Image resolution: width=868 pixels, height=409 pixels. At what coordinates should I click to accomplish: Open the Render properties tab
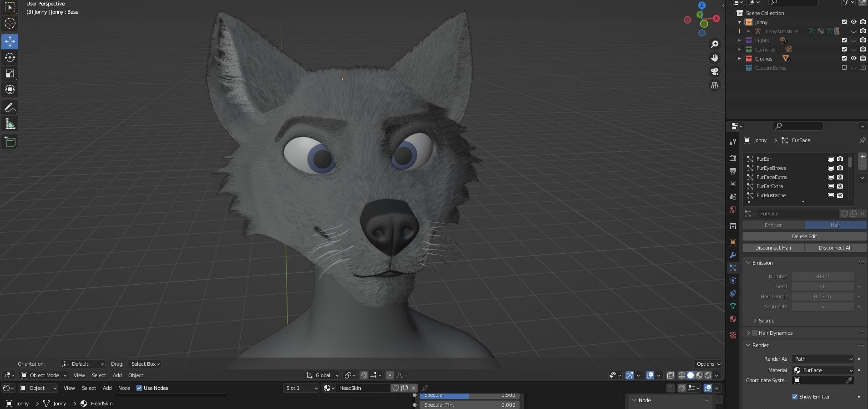pos(732,158)
